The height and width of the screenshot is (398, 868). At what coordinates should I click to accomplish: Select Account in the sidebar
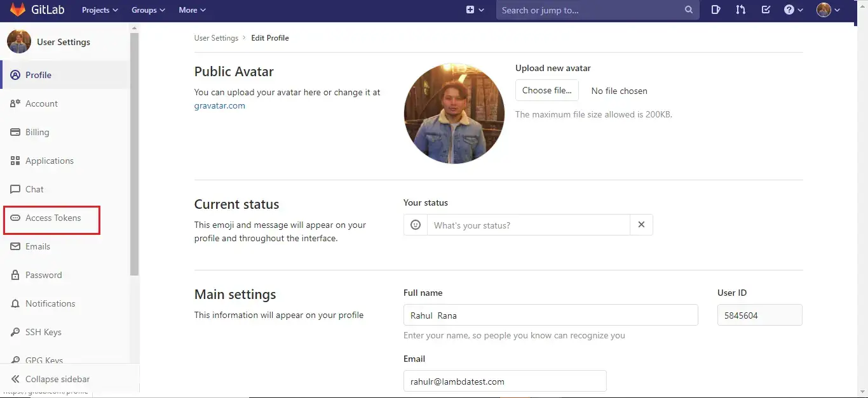pyautogui.click(x=41, y=103)
